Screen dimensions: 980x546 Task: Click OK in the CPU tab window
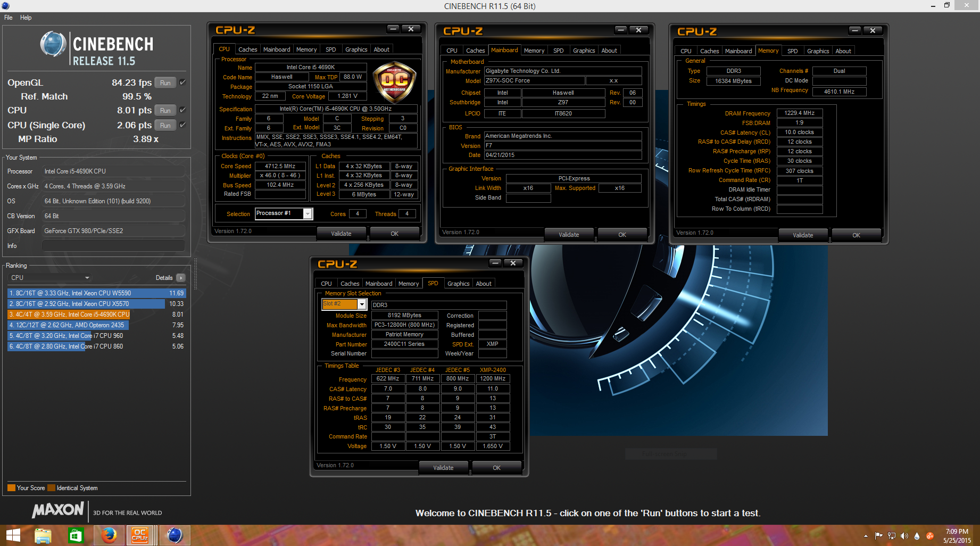tap(394, 234)
